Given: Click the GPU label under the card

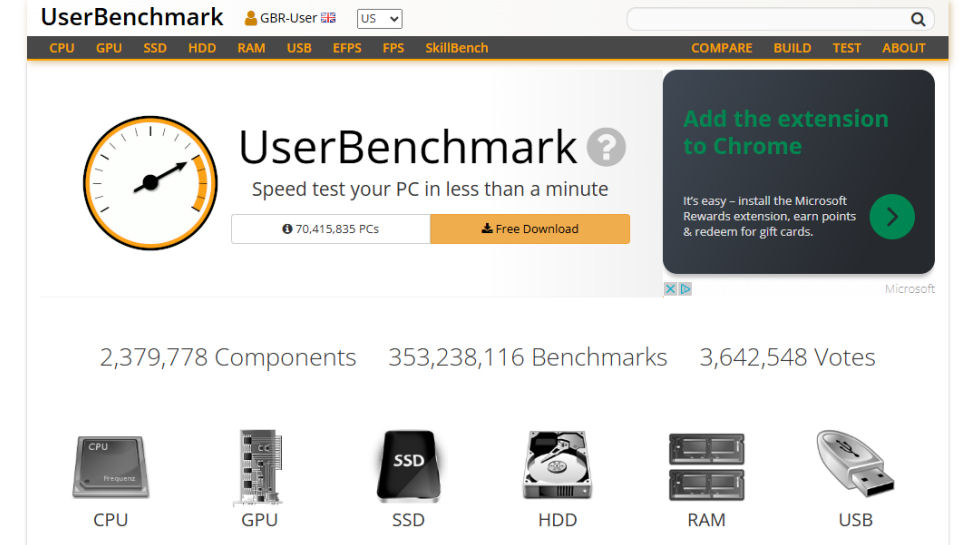Looking at the screenshot, I should [x=260, y=520].
